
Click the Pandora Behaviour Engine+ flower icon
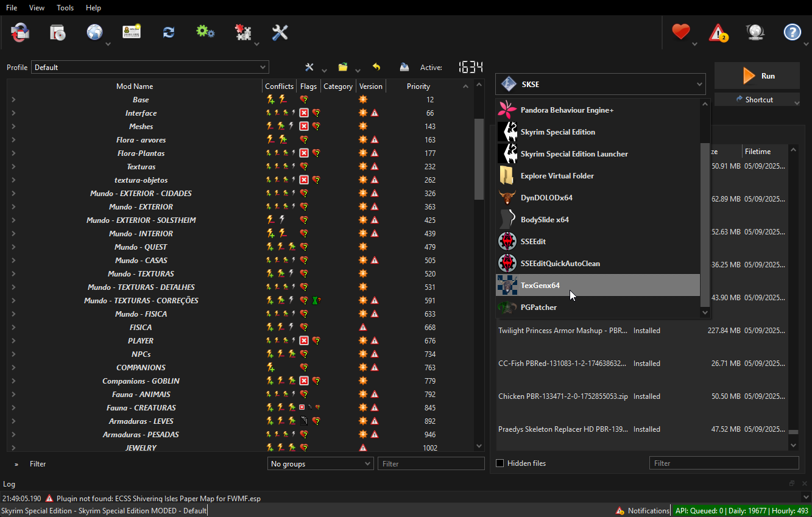click(507, 110)
